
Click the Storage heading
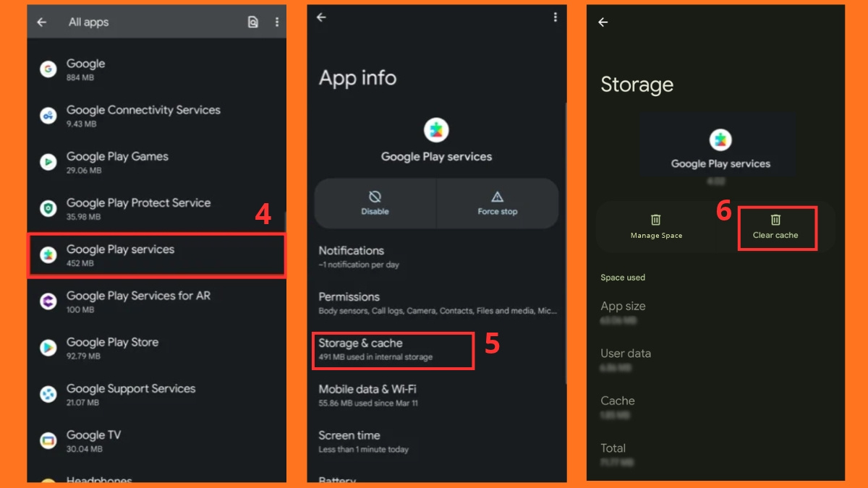coord(637,85)
